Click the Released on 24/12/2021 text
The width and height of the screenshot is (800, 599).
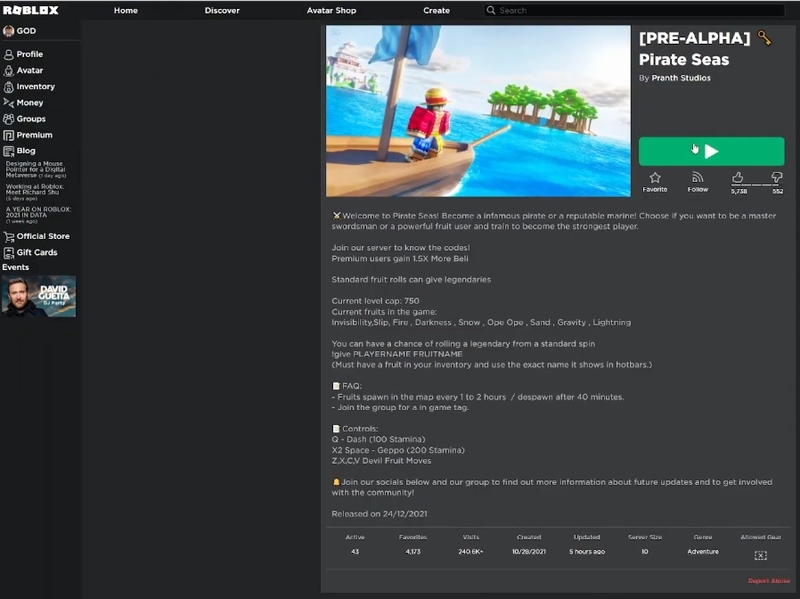click(x=379, y=514)
